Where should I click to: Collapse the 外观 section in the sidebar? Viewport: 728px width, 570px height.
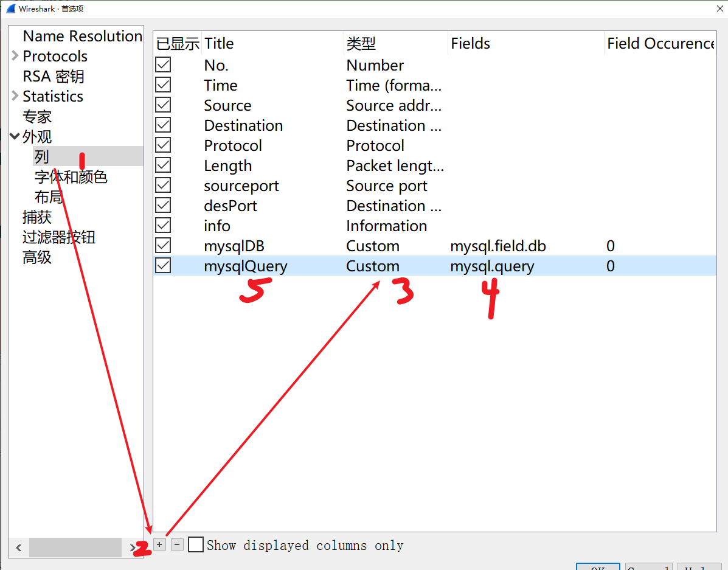pyautogui.click(x=13, y=136)
